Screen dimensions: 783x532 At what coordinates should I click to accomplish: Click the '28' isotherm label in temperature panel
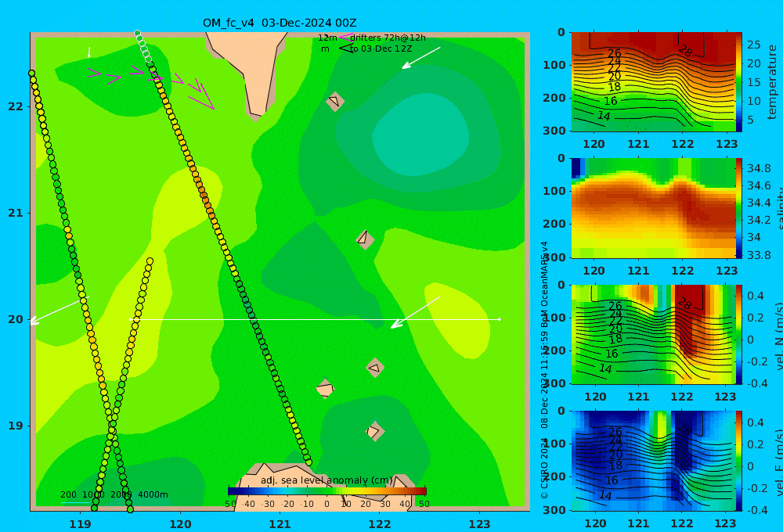(x=686, y=50)
